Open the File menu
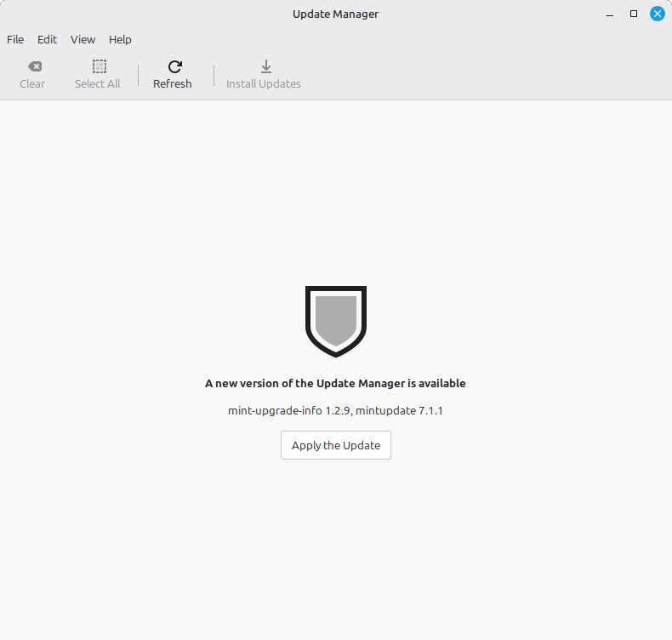 coord(15,39)
